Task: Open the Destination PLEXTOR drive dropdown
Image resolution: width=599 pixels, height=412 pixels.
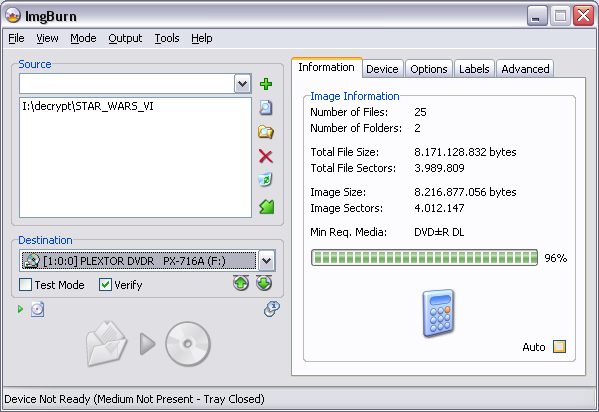Action: click(266, 261)
